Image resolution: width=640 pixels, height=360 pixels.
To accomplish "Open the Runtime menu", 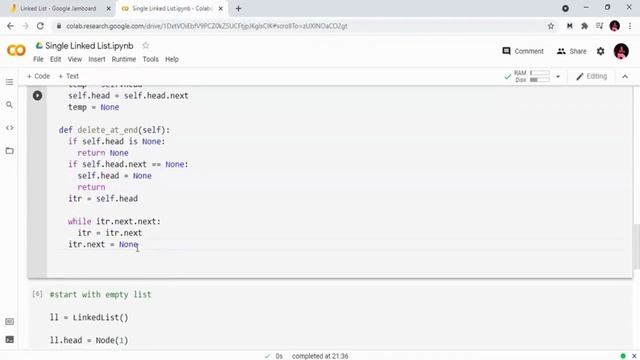I will 124,59.
